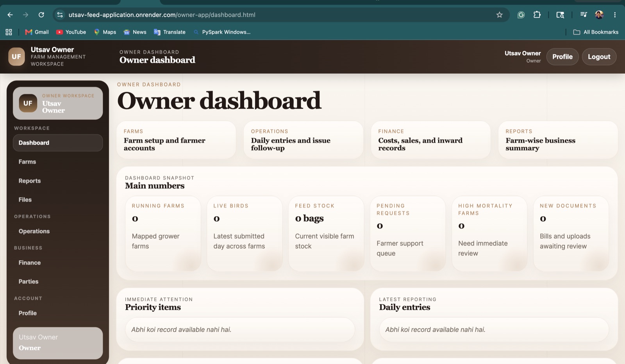625x364 pixels.
Task: Click the Pending Requests stat card
Action: [408, 233]
